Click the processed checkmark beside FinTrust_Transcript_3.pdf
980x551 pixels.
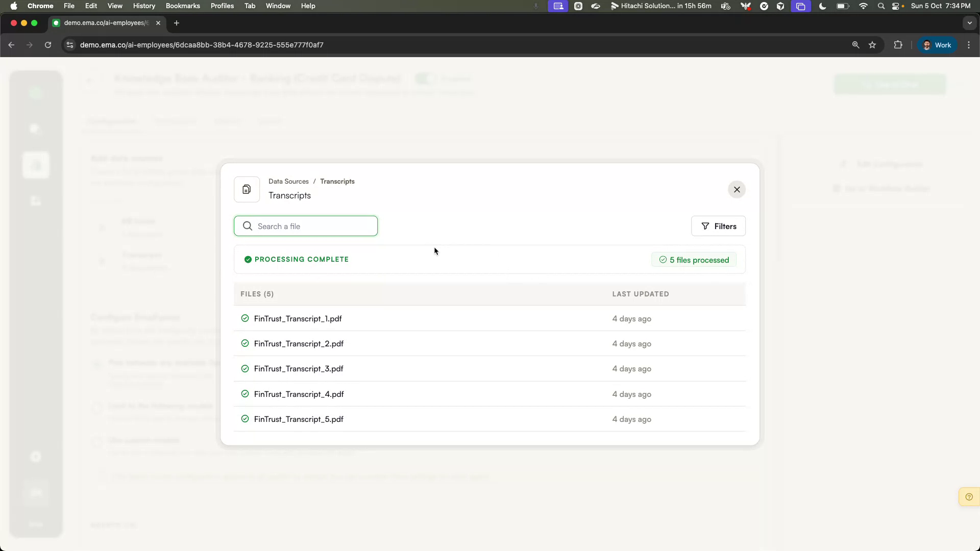click(245, 368)
